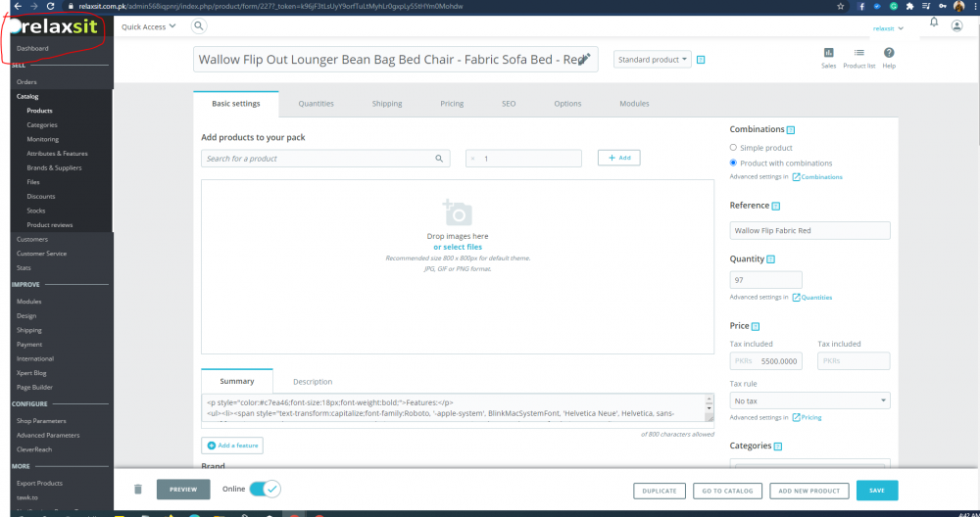Open the Sales chart icon
Viewport: 980px width, 517px height.
[829, 53]
